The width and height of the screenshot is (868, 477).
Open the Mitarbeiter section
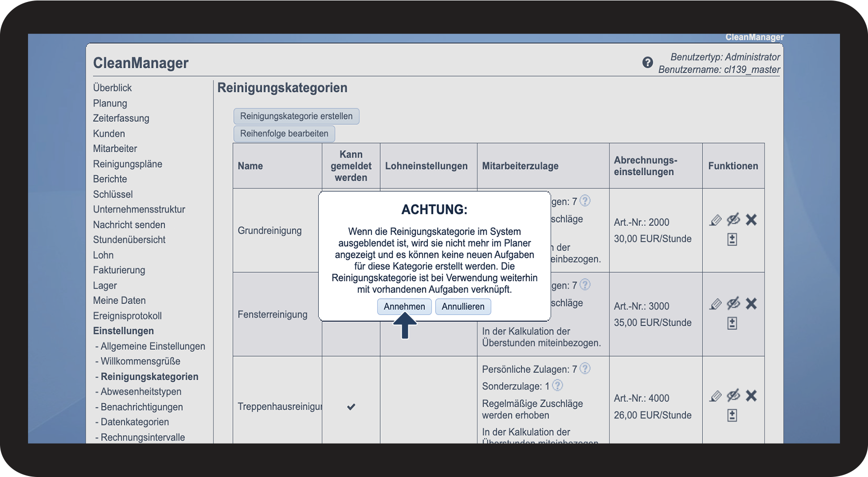115,149
